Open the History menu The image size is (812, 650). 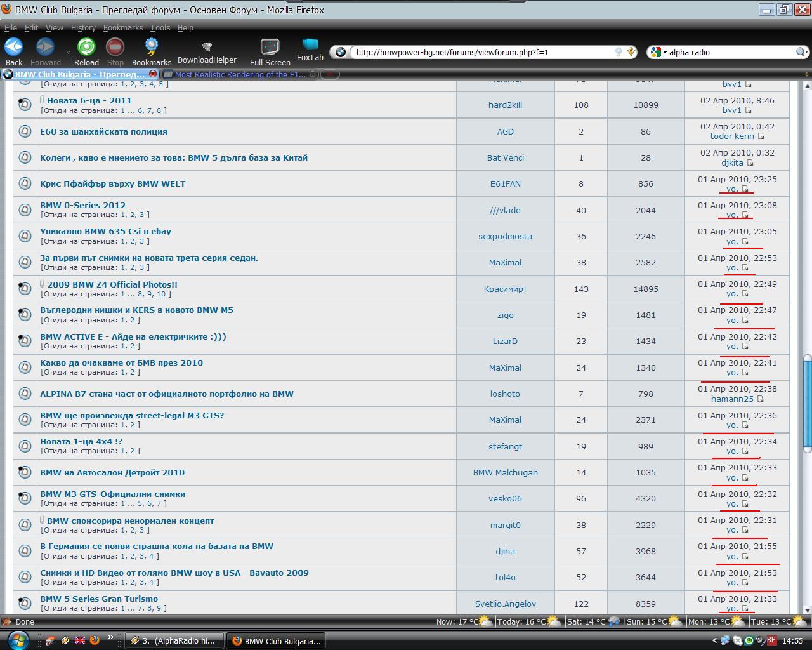[x=83, y=27]
